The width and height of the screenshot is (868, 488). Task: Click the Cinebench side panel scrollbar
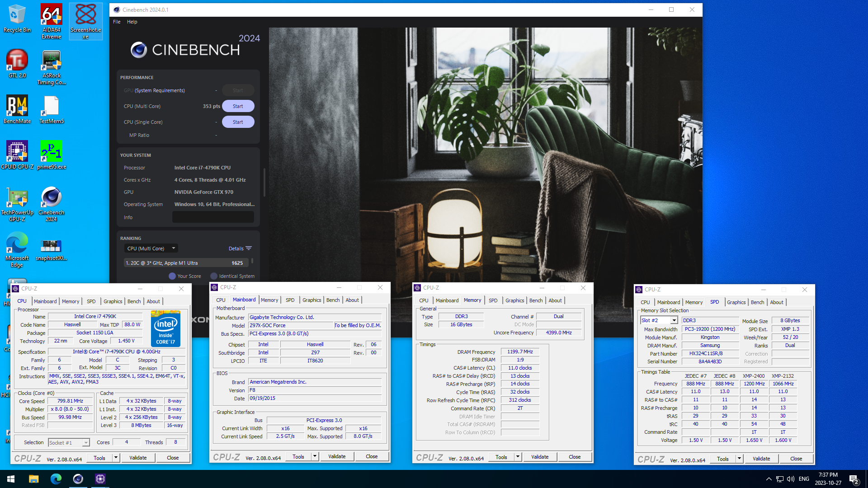[264, 182]
